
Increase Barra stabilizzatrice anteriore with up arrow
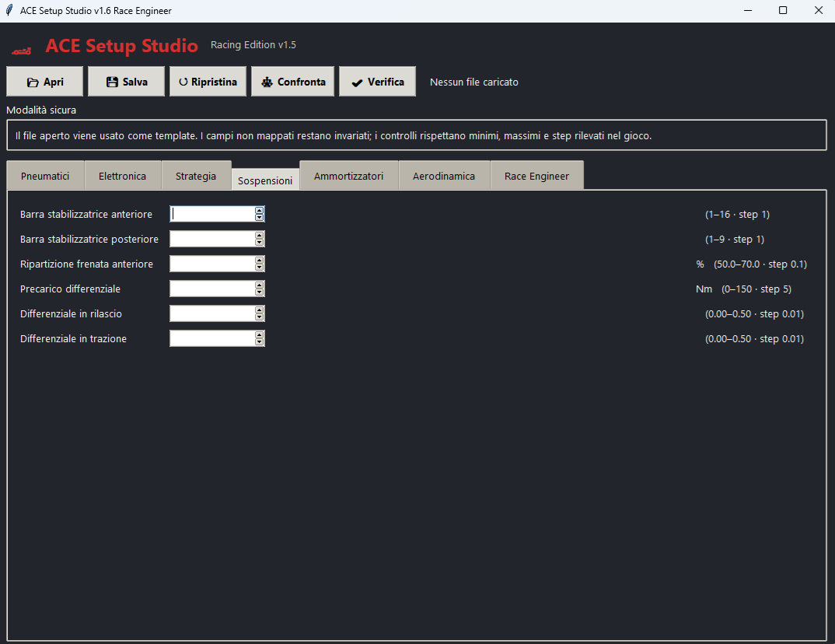(x=260, y=211)
